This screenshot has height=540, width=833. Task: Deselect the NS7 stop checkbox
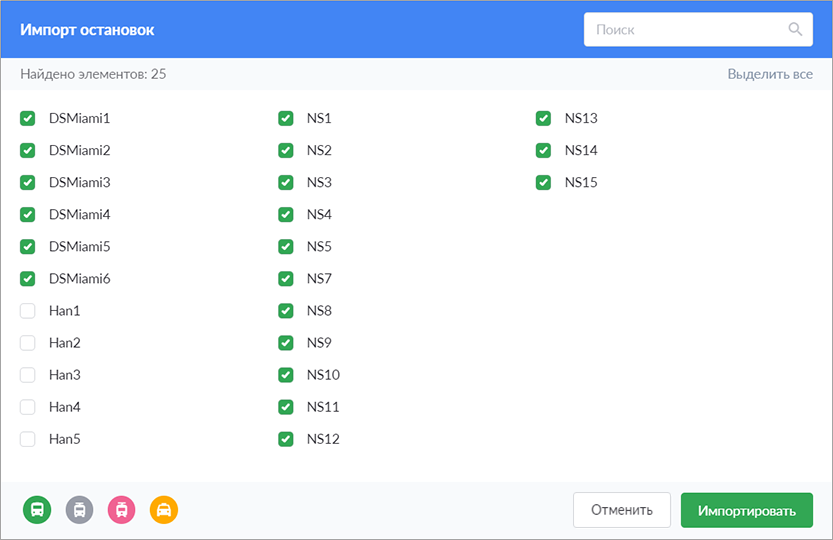tap(286, 279)
